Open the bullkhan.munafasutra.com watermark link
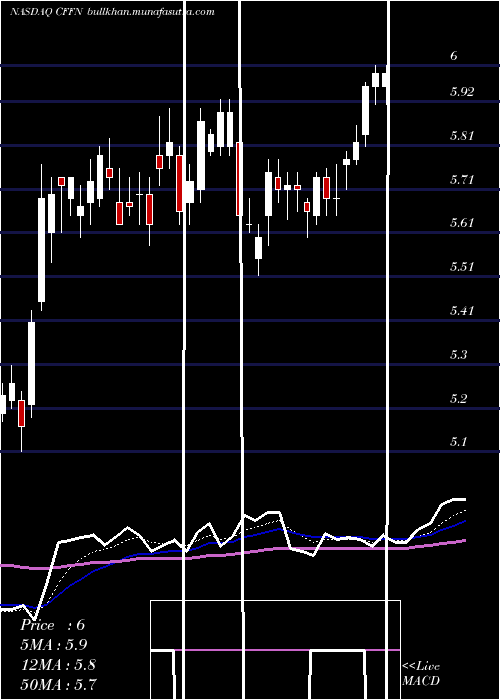Image resolution: width=500 pixels, height=700 pixels. 151,12
